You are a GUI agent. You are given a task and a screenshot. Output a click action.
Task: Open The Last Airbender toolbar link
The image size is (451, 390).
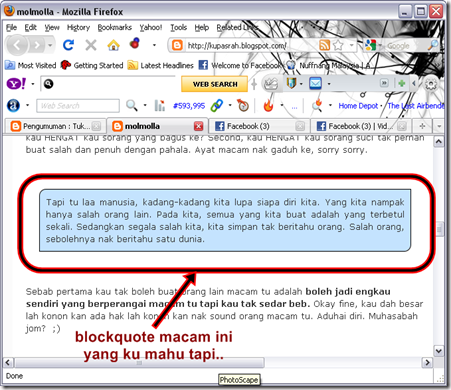point(416,106)
